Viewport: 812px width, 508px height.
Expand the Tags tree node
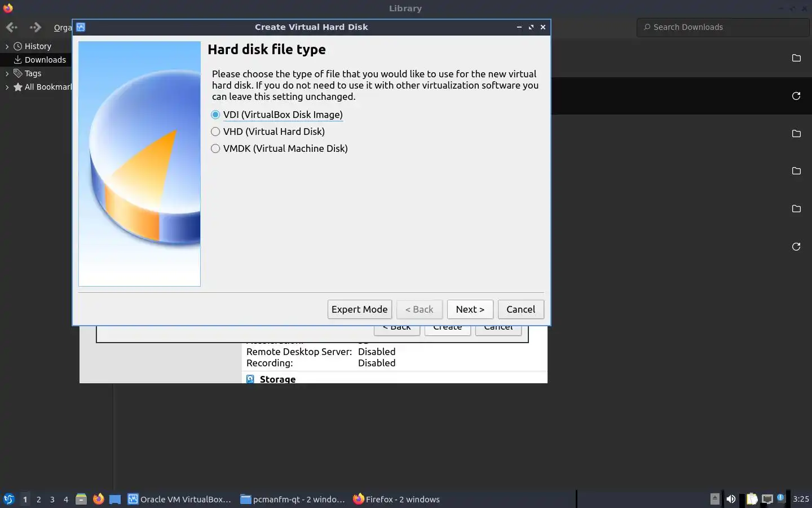pyautogui.click(x=7, y=73)
